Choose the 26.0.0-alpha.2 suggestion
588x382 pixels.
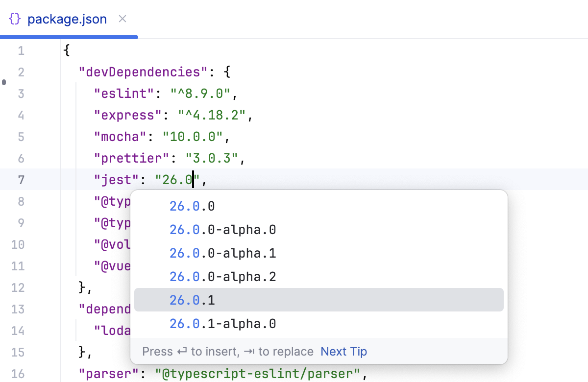click(x=223, y=276)
